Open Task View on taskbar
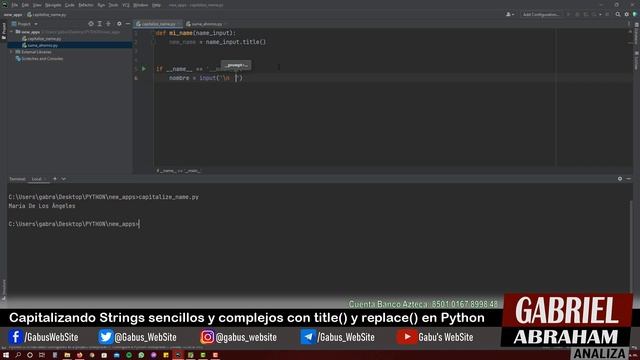Screen dimensions: 640x360 click(x=42, y=355)
